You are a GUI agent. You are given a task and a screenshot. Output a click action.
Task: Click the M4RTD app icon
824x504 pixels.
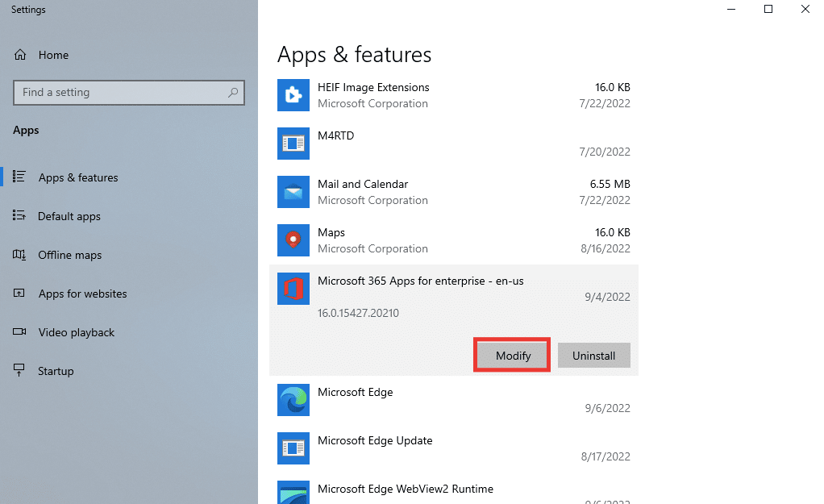(293, 144)
